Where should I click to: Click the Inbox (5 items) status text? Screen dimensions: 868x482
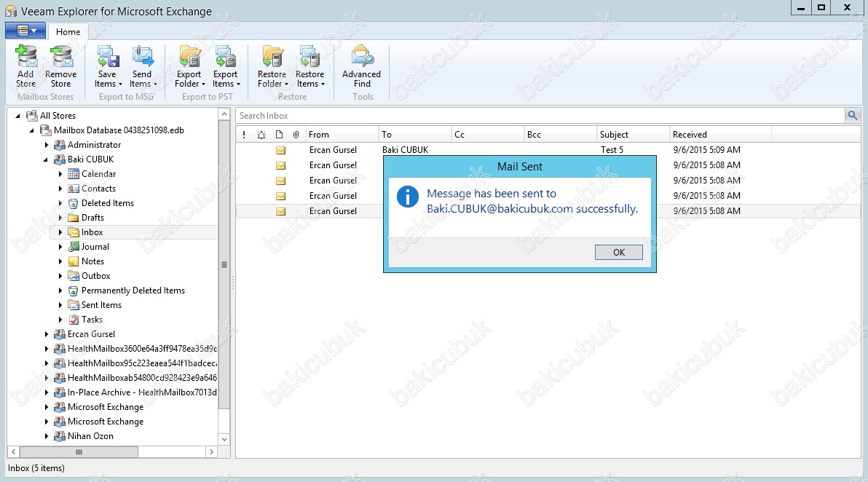click(x=36, y=468)
